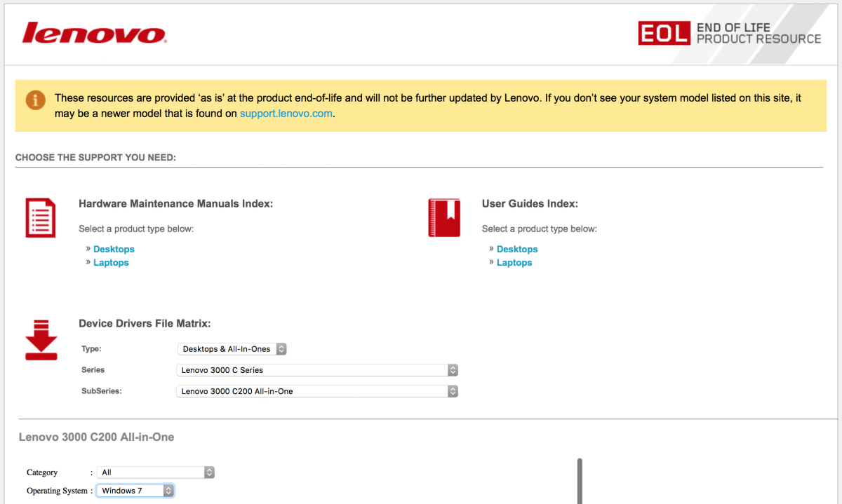Expand the Type dropdown showing Desktops & All-In-Ones
The width and height of the screenshot is (842, 504).
pyautogui.click(x=232, y=348)
